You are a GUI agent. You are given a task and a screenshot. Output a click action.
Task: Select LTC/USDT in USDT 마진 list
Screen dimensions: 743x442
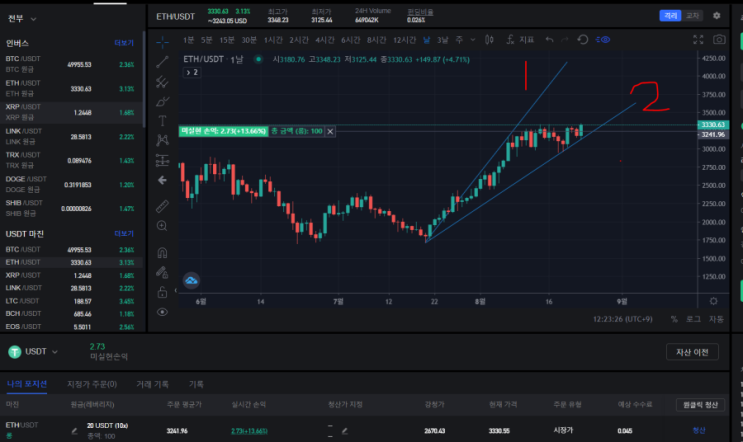[71, 301]
